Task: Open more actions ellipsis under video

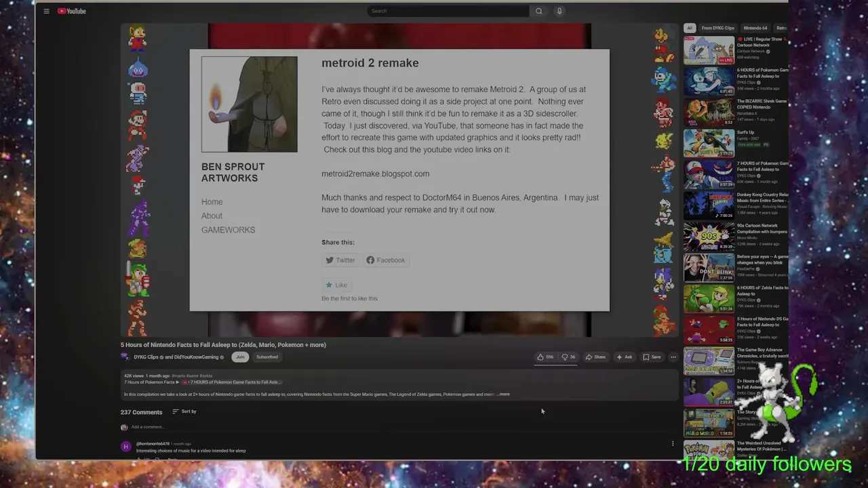Action: pos(673,357)
